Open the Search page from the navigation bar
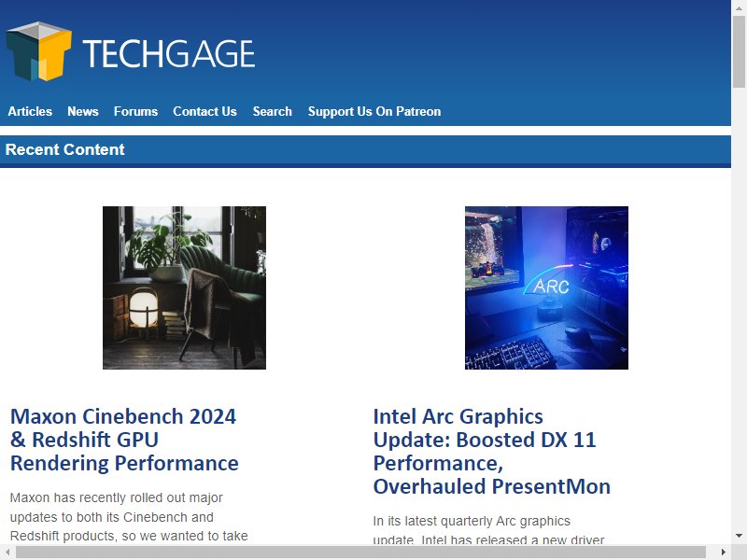This screenshot has height=560, width=747. [x=272, y=111]
